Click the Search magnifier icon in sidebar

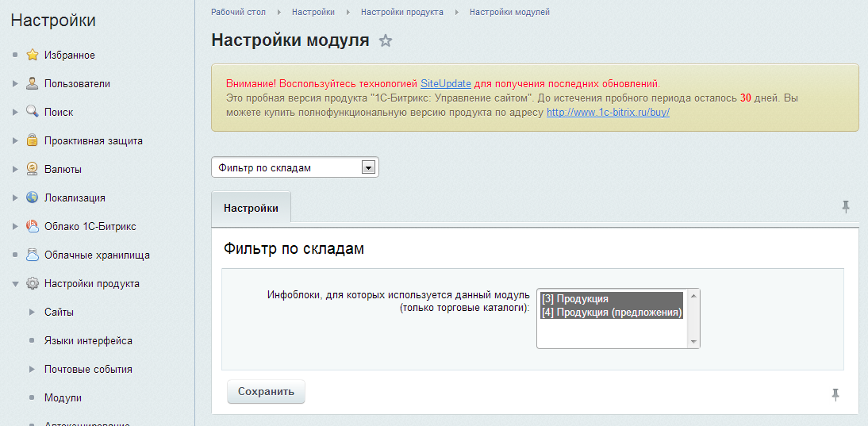(x=33, y=112)
